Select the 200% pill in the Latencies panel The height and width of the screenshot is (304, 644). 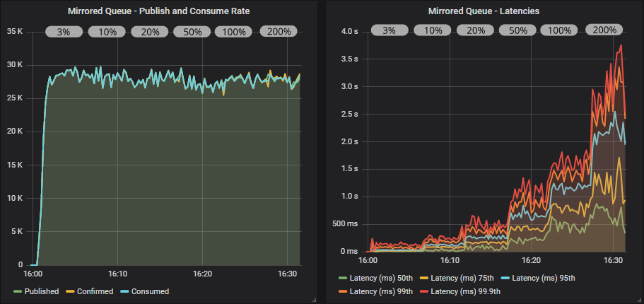click(604, 30)
